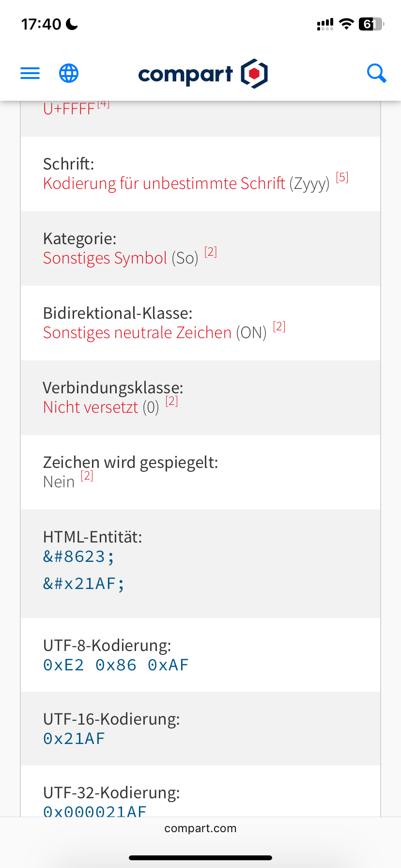Tap the Wi-Fi status icon
The image size is (401, 868).
346,24
